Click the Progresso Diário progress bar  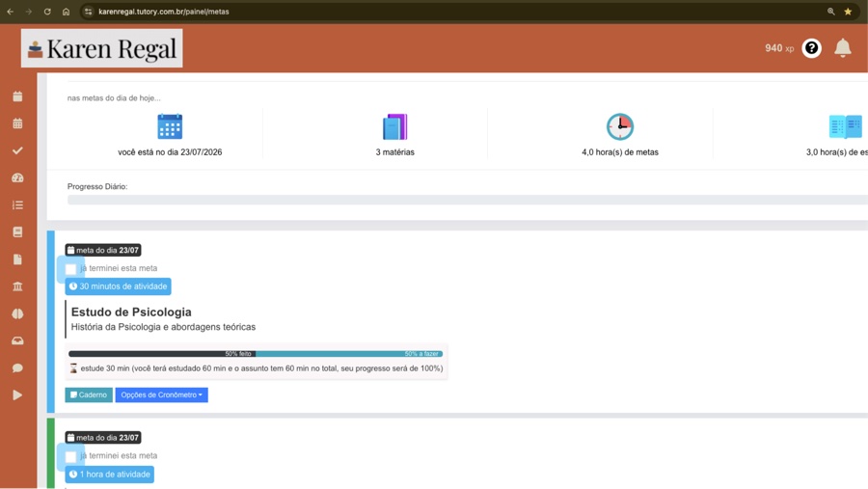[x=468, y=200]
